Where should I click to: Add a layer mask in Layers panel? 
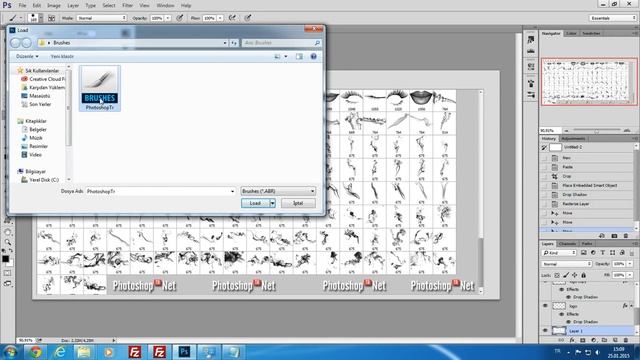pos(582,340)
